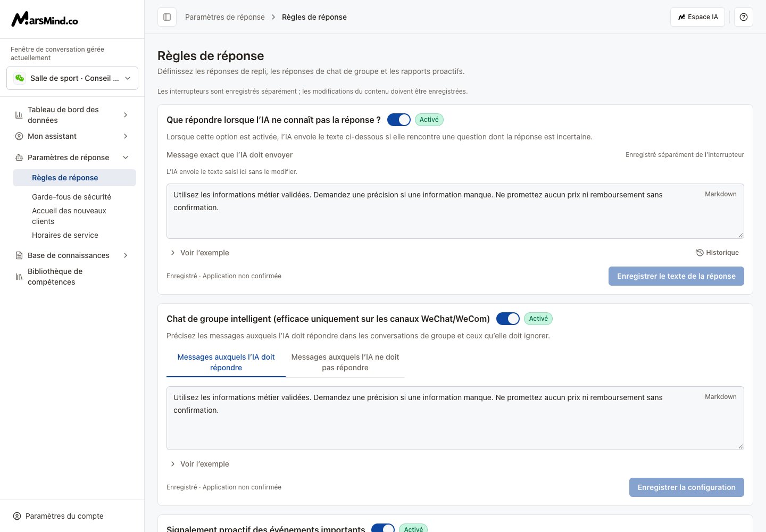
Task: Toggle the unknown answer fallback switch
Action: pos(399,120)
